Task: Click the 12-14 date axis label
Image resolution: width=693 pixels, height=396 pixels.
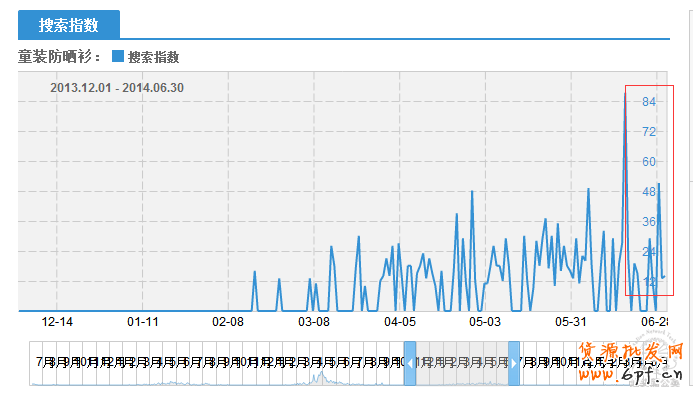Action: (57, 322)
